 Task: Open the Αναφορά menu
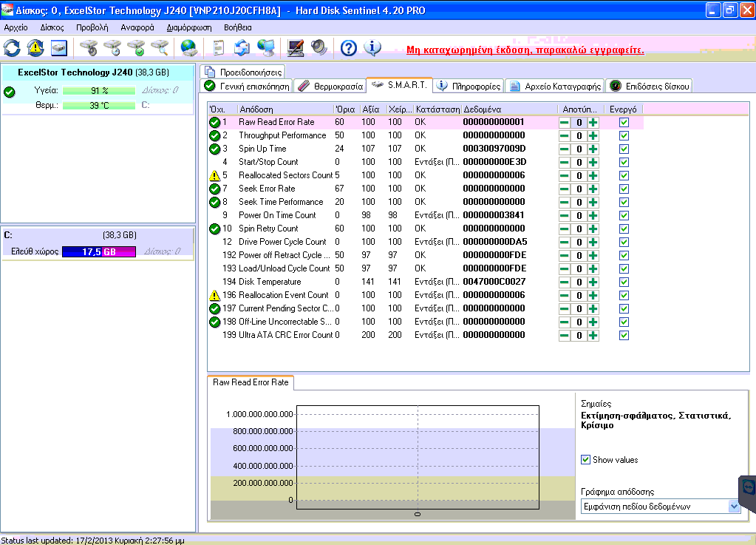point(137,27)
